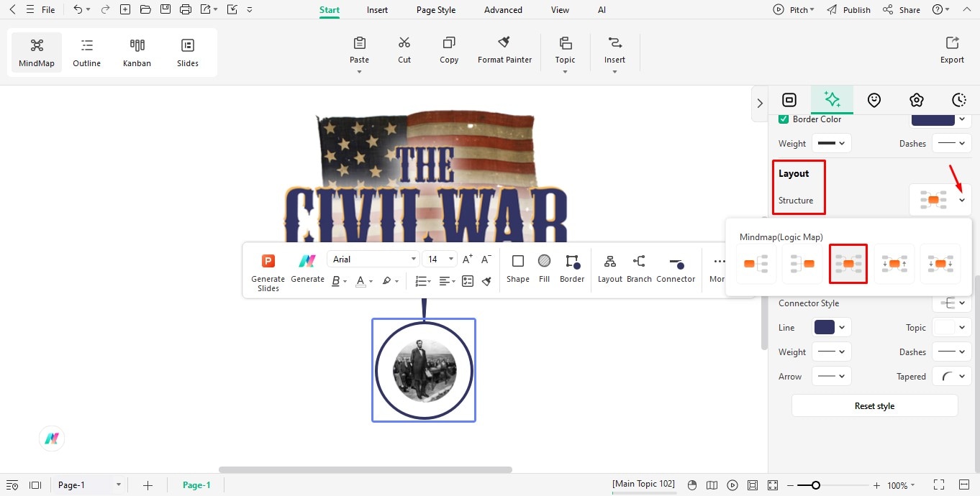This screenshot has height=496, width=980.
Task: Switch to Kanban view mode
Action: (x=137, y=52)
